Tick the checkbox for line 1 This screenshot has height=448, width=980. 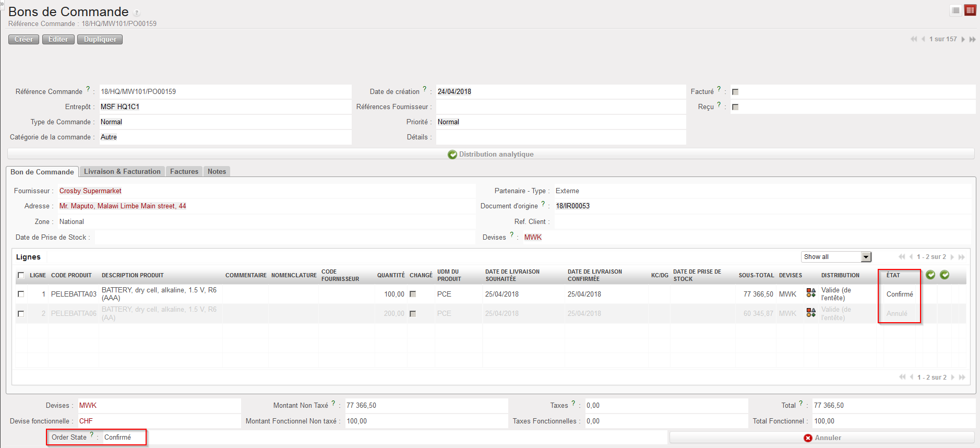[21, 294]
